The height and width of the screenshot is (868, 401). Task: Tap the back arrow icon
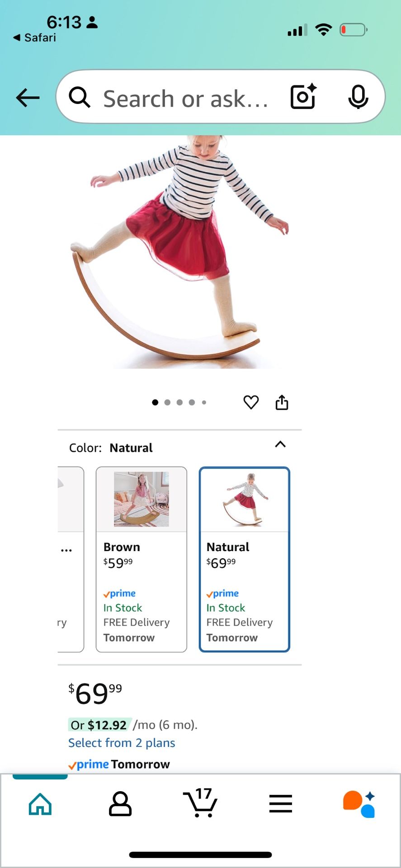point(28,98)
